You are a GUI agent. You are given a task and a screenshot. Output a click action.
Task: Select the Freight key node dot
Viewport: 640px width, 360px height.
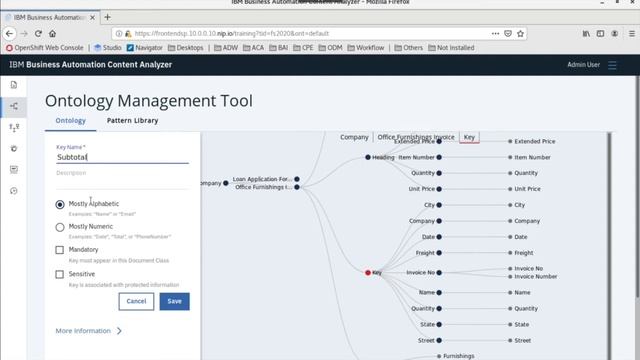tap(439, 253)
